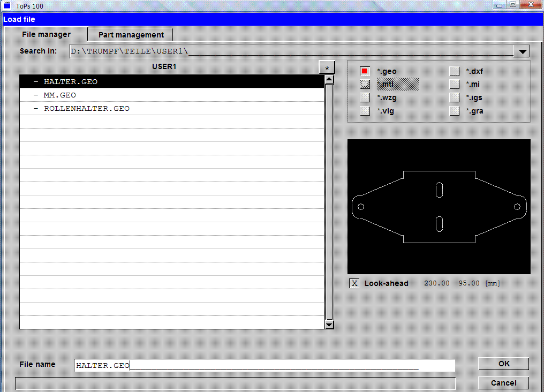Image resolution: width=544 pixels, height=392 pixels.
Task: Toggle the *.igs file filter
Action: tap(454, 97)
